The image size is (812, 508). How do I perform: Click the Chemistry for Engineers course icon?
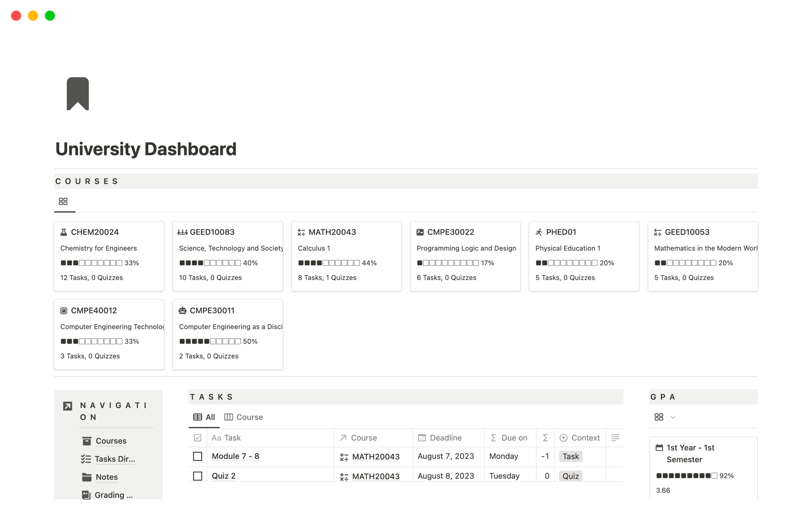point(64,232)
